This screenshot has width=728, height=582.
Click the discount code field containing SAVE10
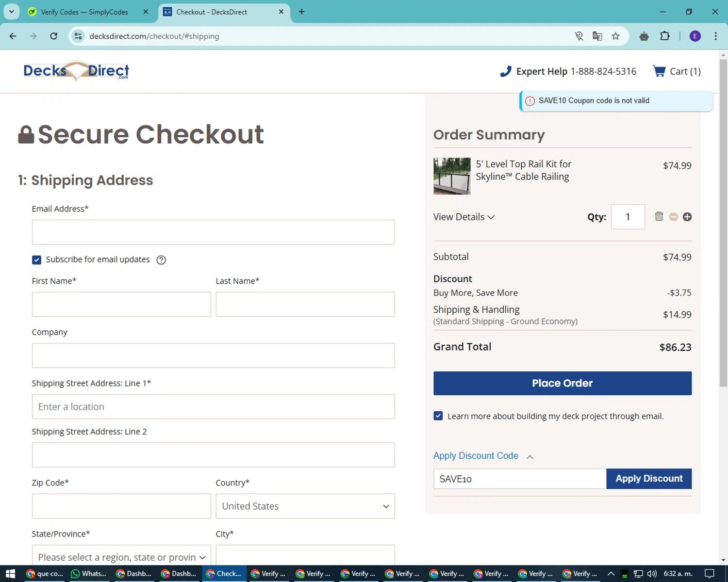coord(520,479)
